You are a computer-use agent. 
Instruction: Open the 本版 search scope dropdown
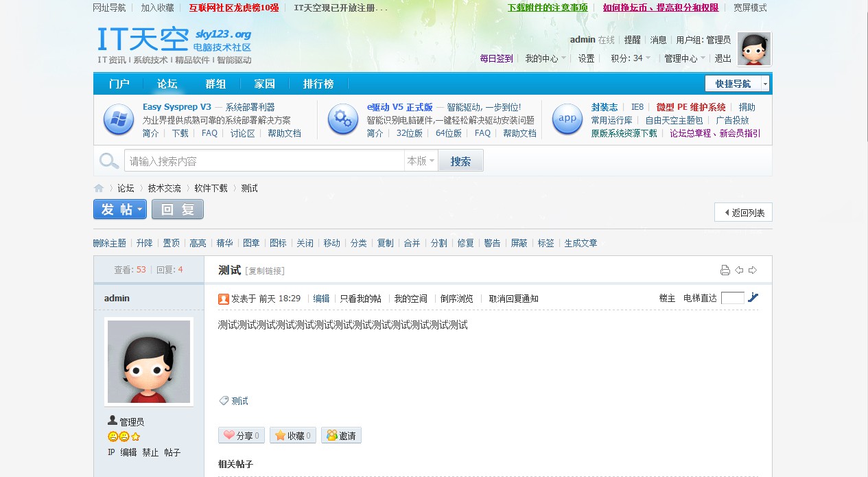(421, 161)
